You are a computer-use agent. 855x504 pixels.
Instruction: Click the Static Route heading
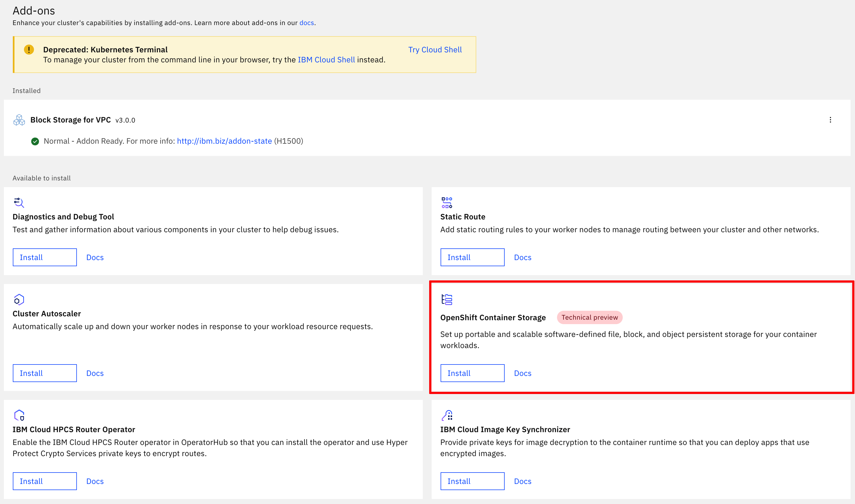point(463,217)
